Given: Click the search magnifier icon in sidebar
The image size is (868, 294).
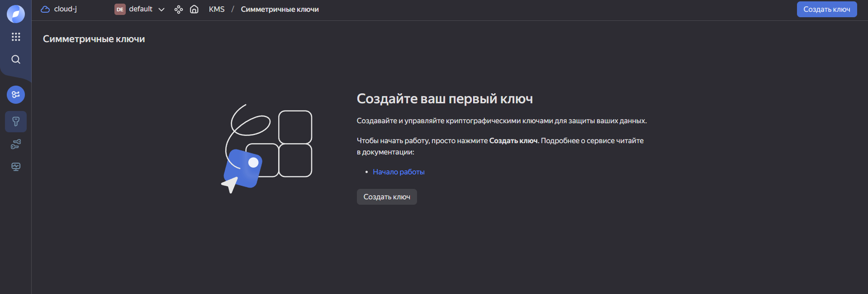Looking at the screenshot, I should point(16,59).
